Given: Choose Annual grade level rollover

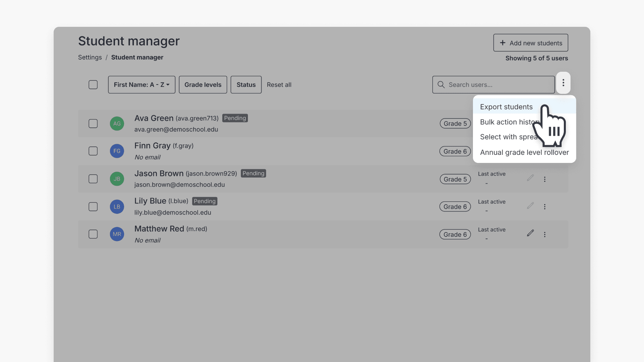Looking at the screenshot, I should coord(525,152).
